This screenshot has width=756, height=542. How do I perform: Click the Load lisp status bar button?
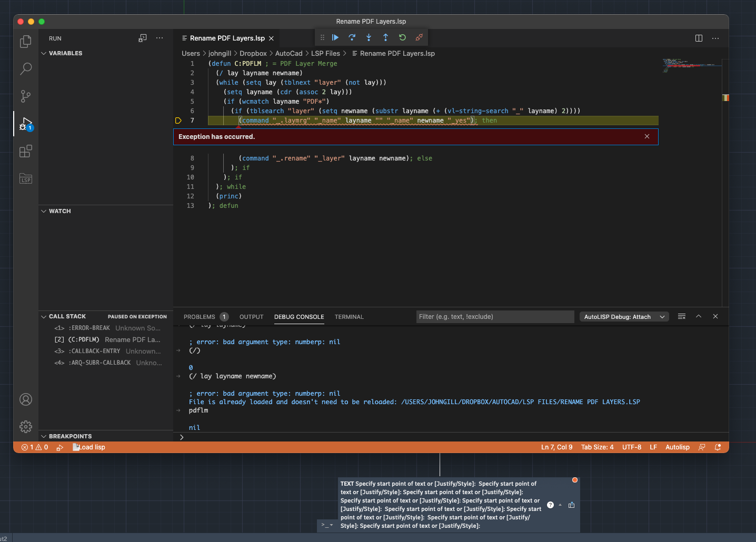click(x=89, y=447)
